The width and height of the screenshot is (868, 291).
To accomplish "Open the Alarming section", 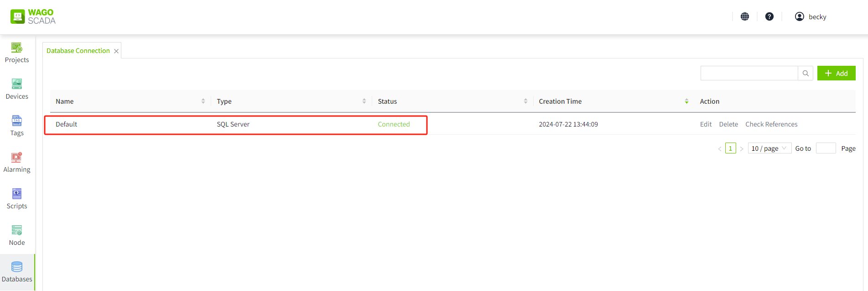I will tap(17, 163).
